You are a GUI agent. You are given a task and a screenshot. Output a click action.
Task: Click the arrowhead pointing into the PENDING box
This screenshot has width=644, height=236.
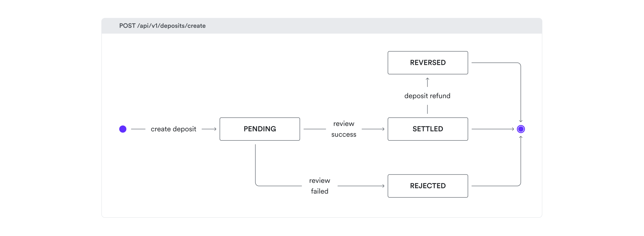(215, 129)
